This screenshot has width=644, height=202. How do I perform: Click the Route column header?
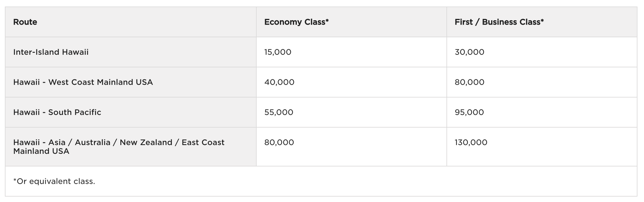click(x=131, y=22)
